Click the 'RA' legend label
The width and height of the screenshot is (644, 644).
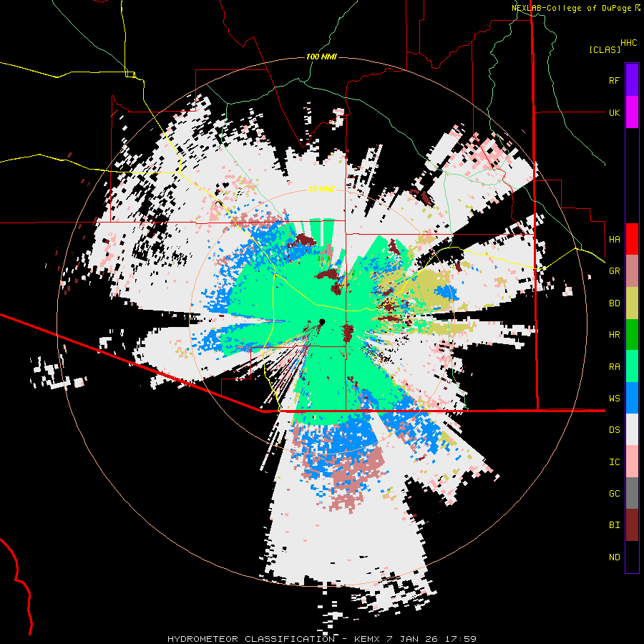pyautogui.click(x=614, y=367)
